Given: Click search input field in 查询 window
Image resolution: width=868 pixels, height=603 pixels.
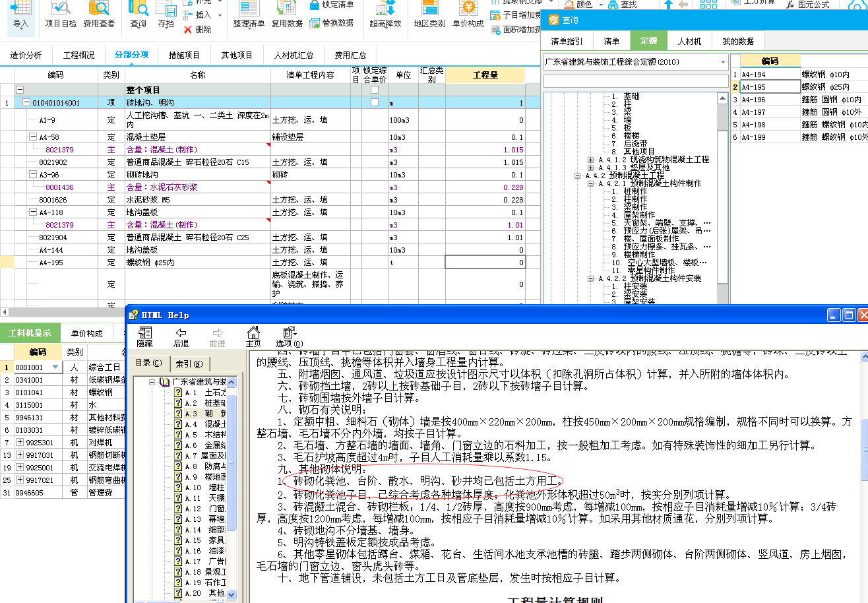Looking at the screenshot, I should pyautogui.click(x=636, y=81).
